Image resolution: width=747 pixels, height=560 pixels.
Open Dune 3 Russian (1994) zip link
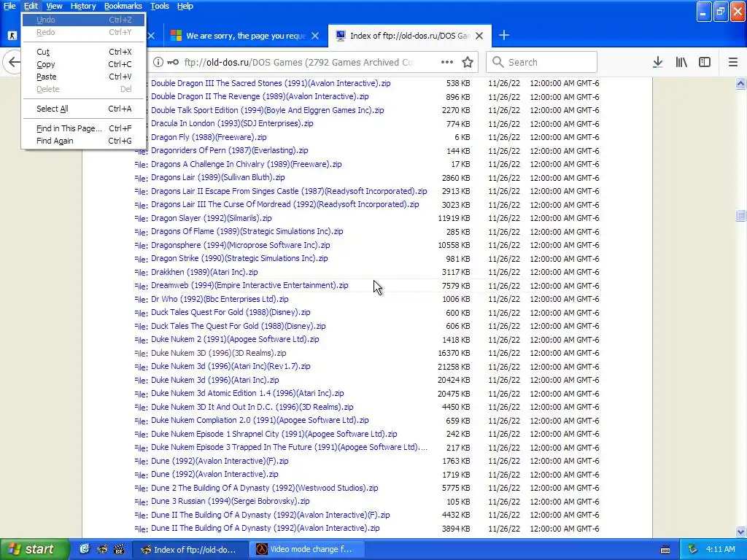pyautogui.click(x=230, y=501)
